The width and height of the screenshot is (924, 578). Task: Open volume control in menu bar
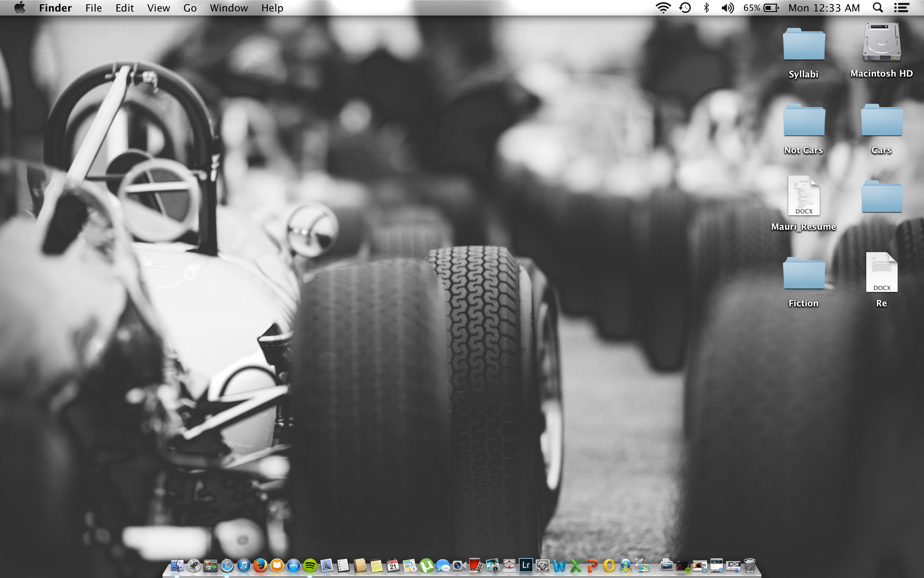point(728,8)
